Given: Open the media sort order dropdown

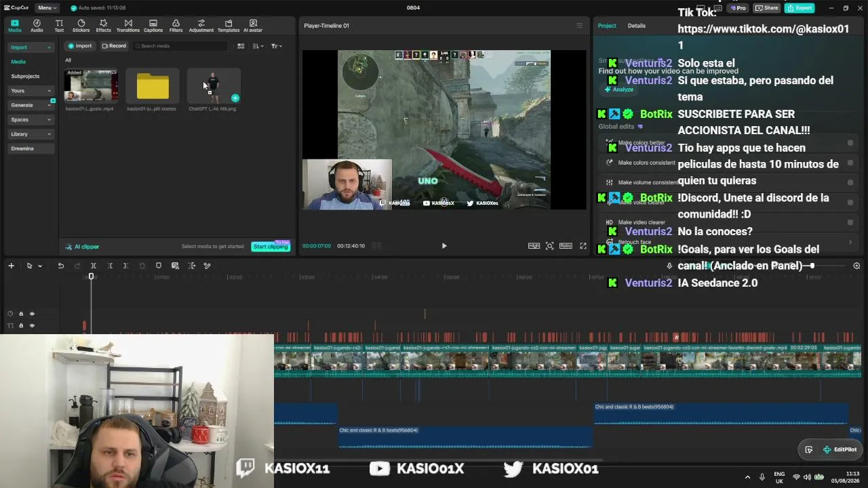Looking at the screenshot, I should 258,46.
